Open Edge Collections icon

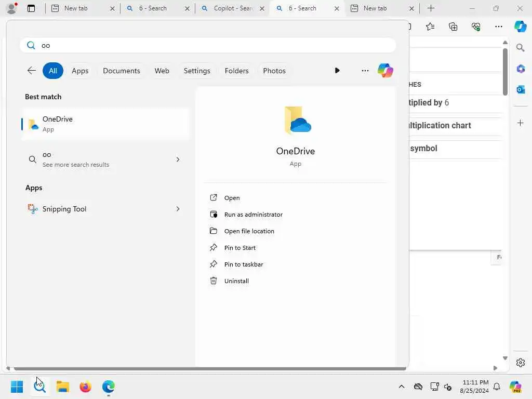click(x=453, y=26)
